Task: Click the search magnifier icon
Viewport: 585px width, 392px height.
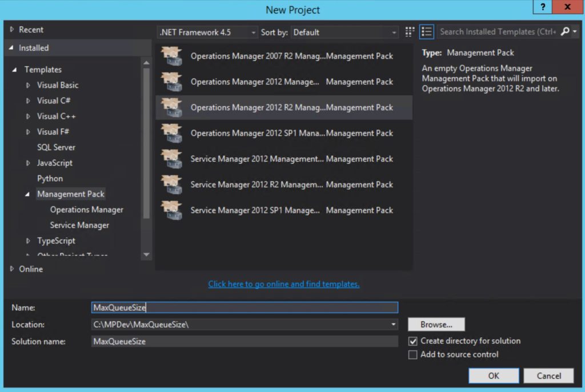Action: [x=565, y=31]
